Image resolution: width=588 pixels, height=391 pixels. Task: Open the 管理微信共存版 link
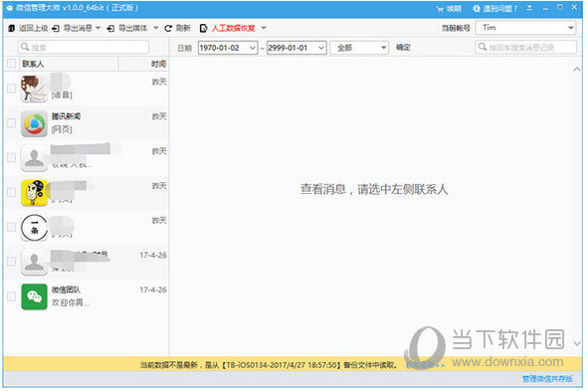547,379
